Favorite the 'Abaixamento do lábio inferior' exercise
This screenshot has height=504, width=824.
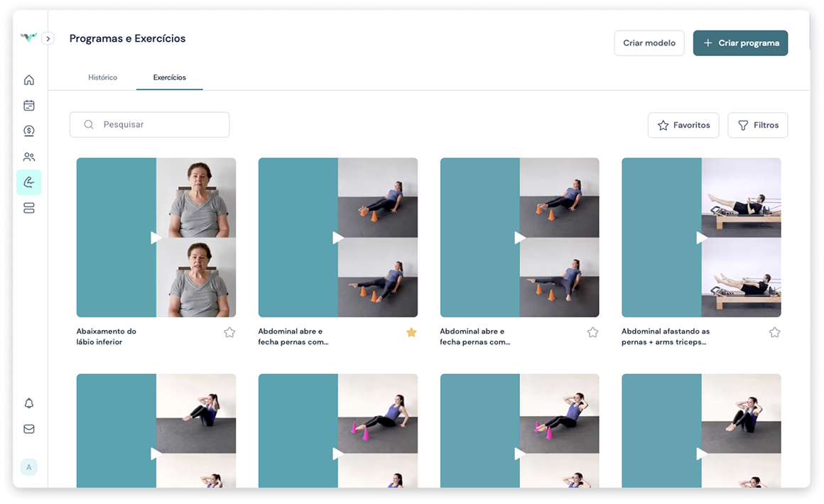(229, 332)
